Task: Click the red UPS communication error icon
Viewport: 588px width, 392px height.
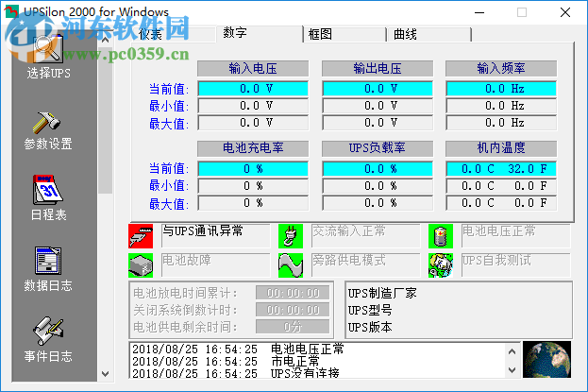Action: pos(141,236)
